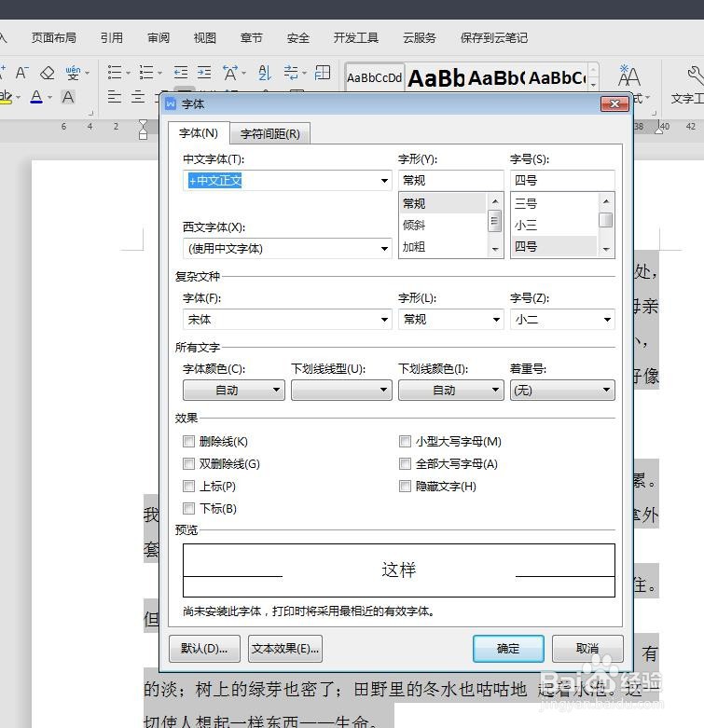Image resolution: width=704 pixels, height=728 pixels.
Task: Open the 引用 ribbon tab
Action: [x=112, y=37]
